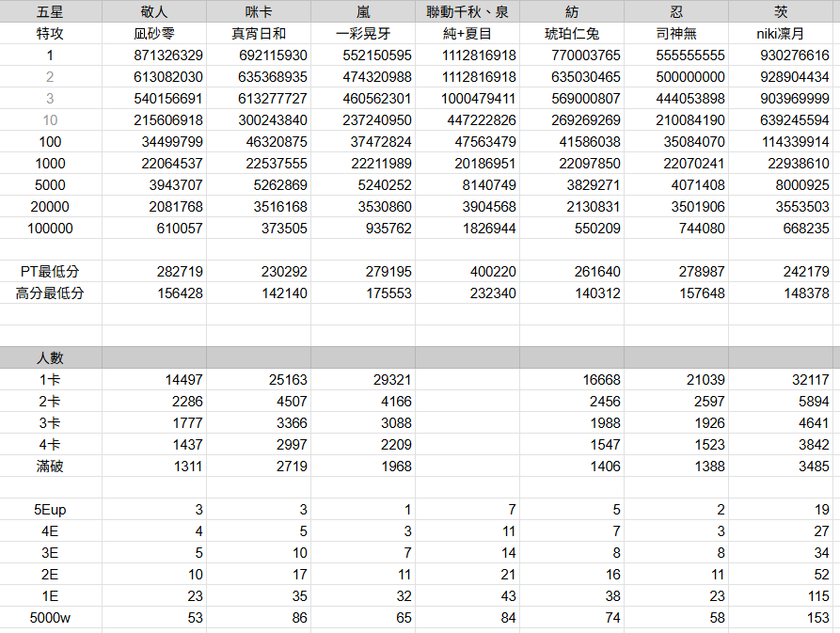Select the 茨 column header
The height and width of the screenshot is (633, 840).
781,12
